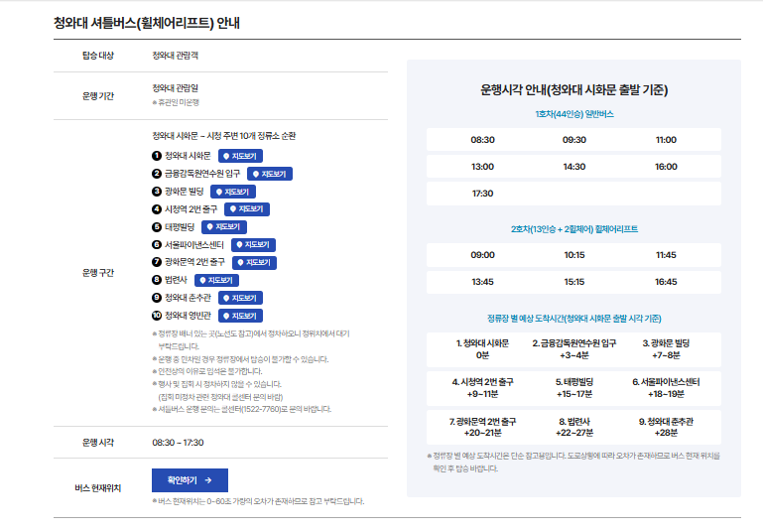
Task: Click the 2호차 휠체어리프트 heading
Action: tap(574, 229)
